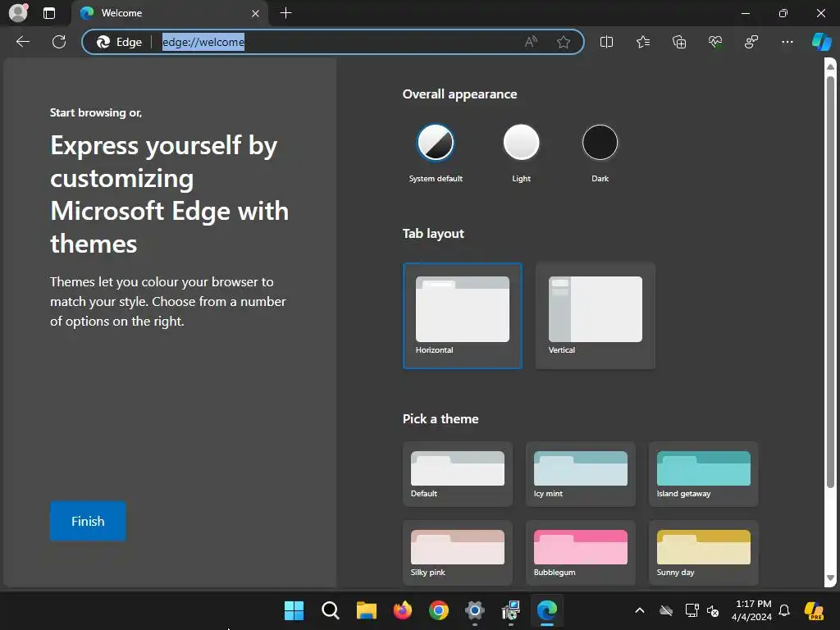The image size is (840, 630).
Task: Pick the Island getaway theme
Action: [x=703, y=474]
